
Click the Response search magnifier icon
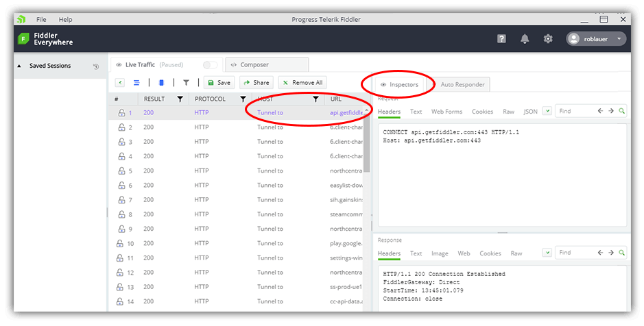pyautogui.click(x=622, y=253)
